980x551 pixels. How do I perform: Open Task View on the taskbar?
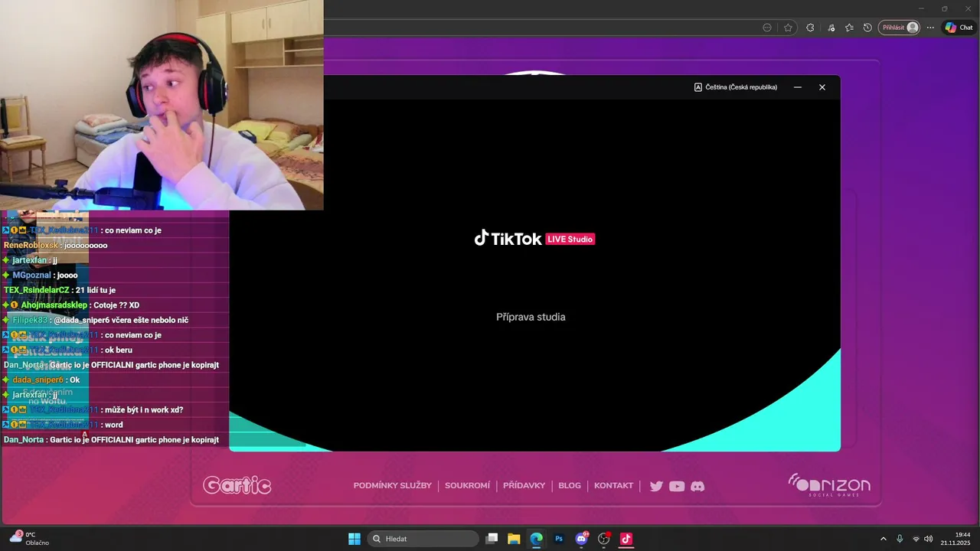pyautogui.click(x=492, y=539)
